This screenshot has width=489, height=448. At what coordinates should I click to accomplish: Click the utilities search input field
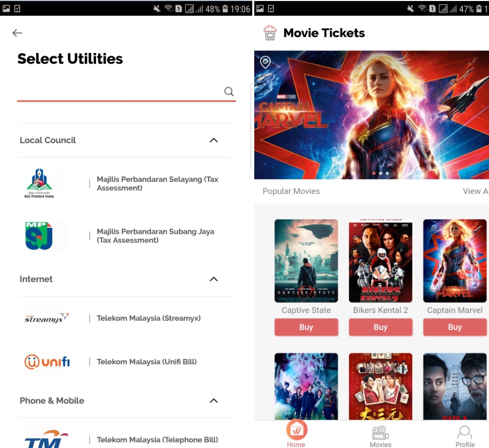(x=119, y=91)
